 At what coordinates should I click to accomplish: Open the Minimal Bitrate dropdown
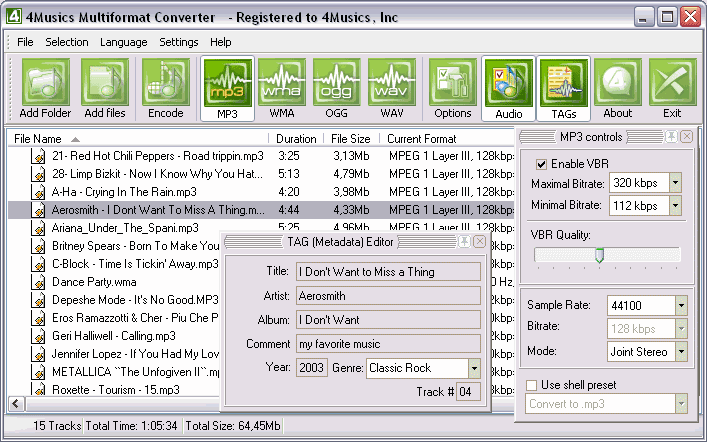(x=675, y=206)
